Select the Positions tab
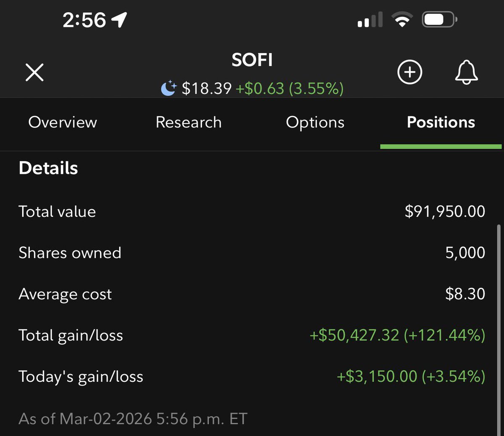This screenshot has height=436, width=504. click(441, 122)
